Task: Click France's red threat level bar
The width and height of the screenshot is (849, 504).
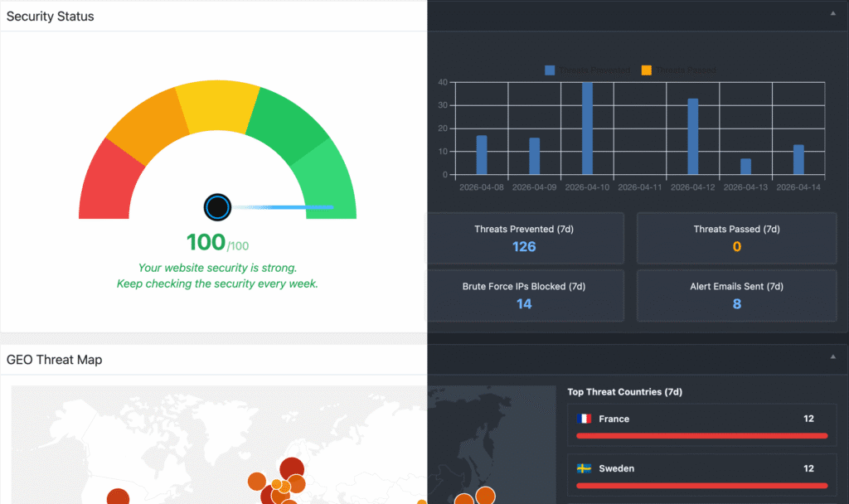Action: tap(701, 434)
